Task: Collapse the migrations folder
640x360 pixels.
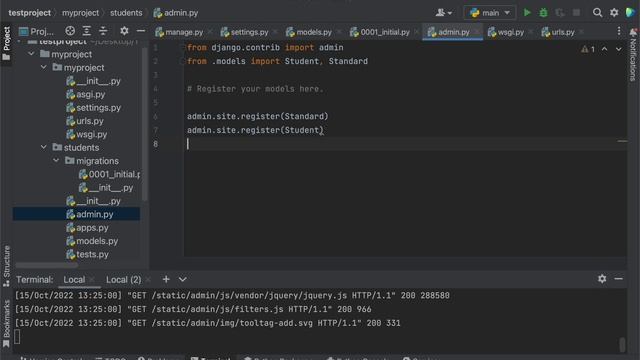Action: [x=56, y=161]
